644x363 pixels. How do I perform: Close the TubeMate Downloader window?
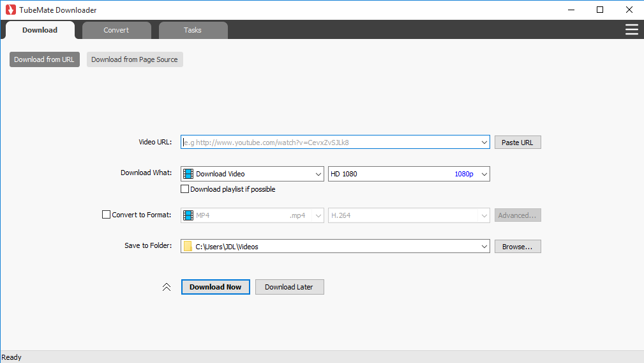pos(629,10)
